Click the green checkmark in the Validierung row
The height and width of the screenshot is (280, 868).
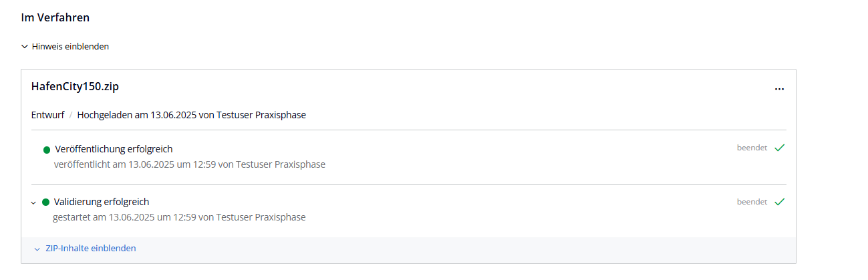click(x=779, y=201)
